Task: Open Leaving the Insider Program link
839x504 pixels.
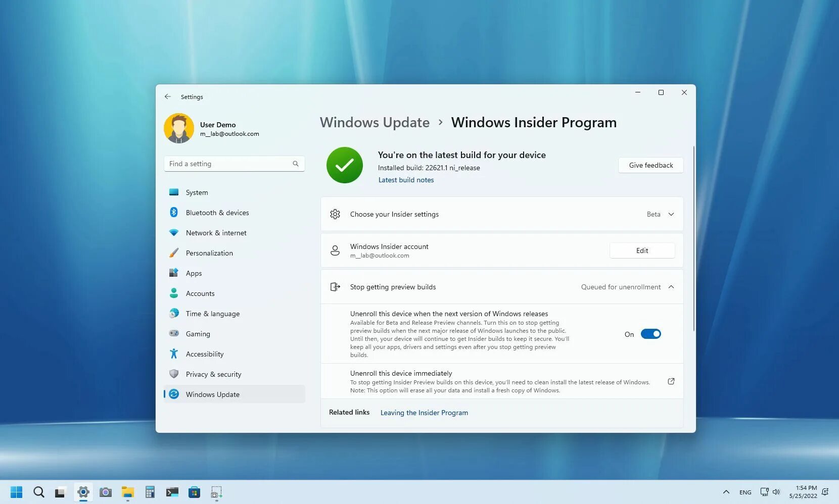Action: click(424, 413)
